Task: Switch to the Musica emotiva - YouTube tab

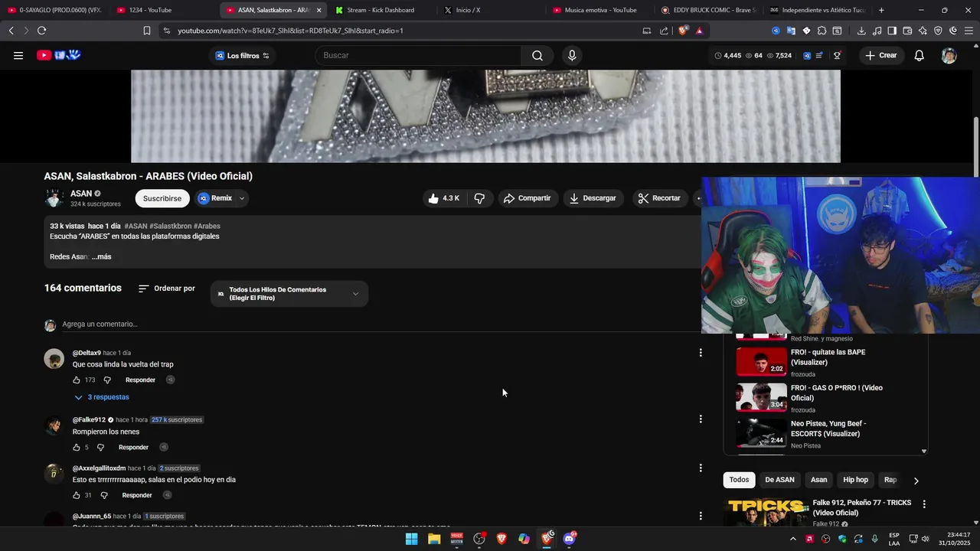Action: [x=599, y=10]
